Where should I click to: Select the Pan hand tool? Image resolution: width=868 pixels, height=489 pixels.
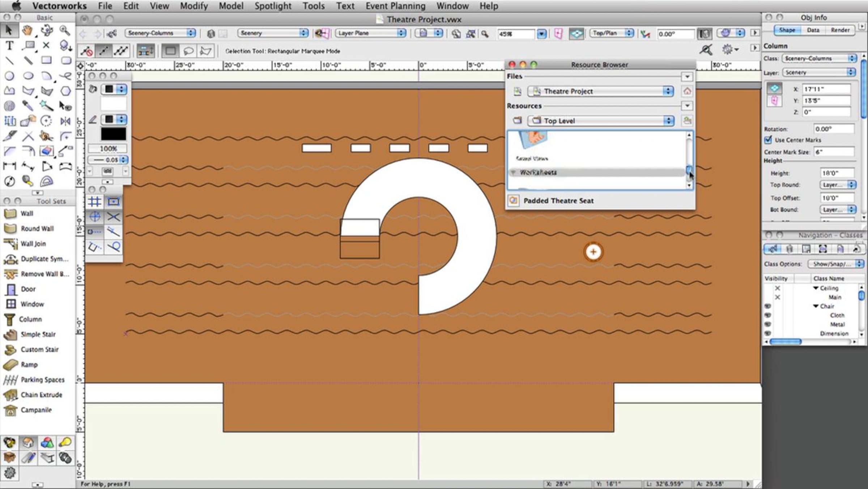click(x=27, y=30)
